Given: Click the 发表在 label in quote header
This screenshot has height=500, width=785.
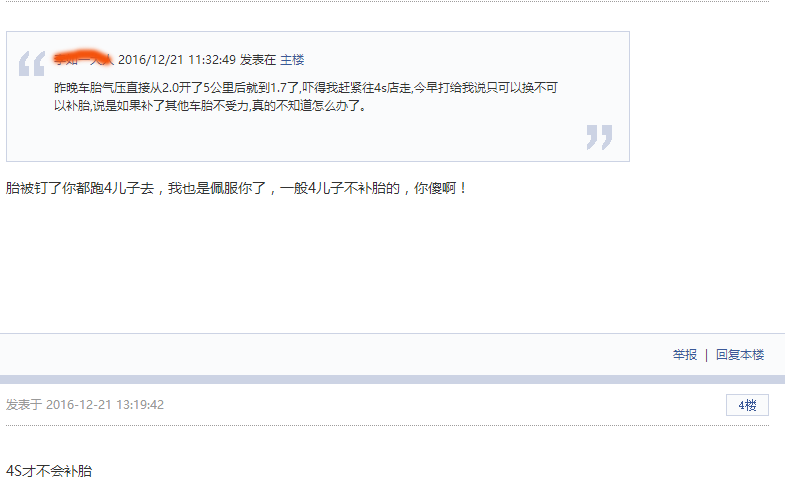Looking at the screenshot, I should click(258, 60).
